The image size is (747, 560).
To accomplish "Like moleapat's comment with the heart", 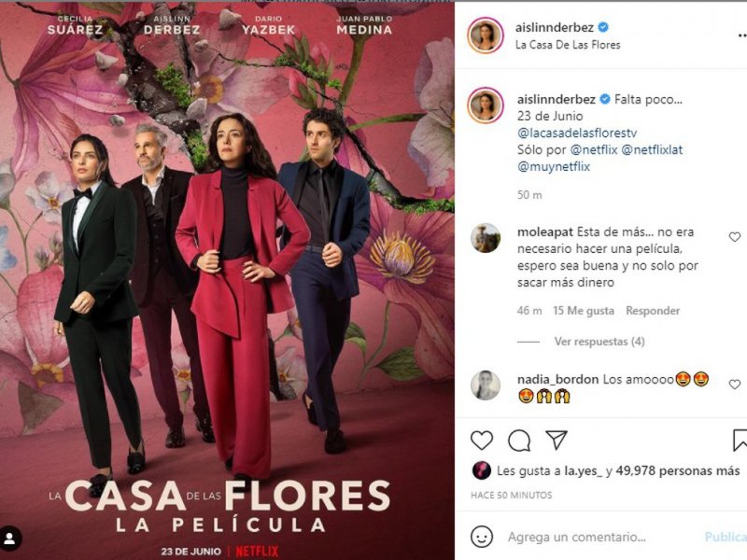I will pos(735,237).
